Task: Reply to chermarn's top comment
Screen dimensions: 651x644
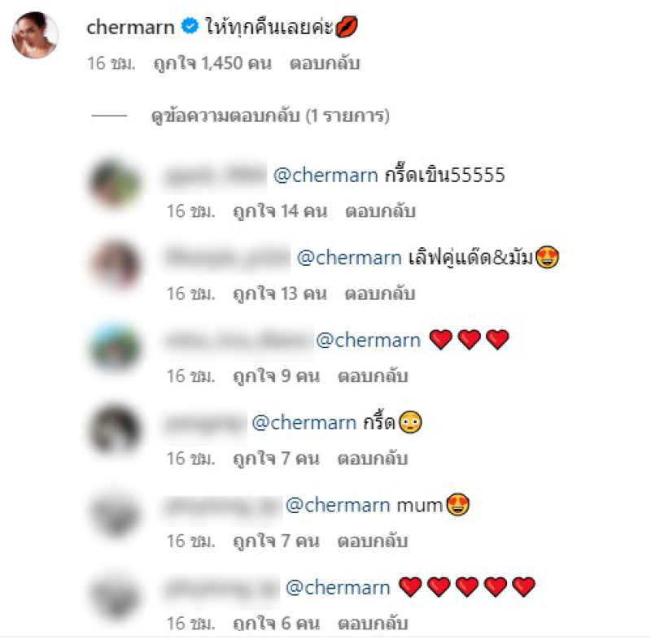Action: [325, 63]
